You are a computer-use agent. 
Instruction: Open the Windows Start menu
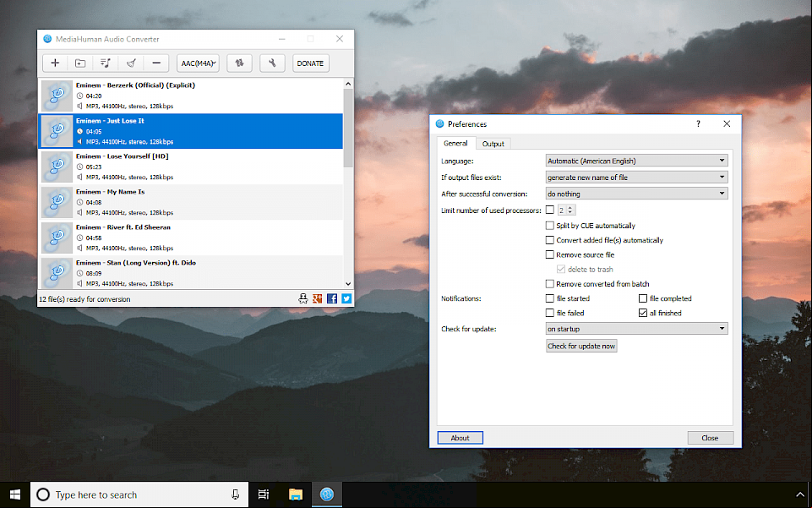tap(15, 494)
